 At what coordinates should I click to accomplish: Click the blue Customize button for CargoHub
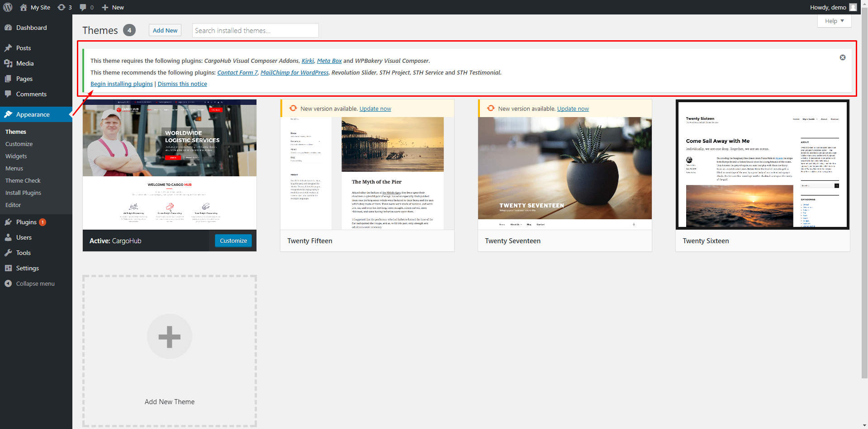point(233,240)
